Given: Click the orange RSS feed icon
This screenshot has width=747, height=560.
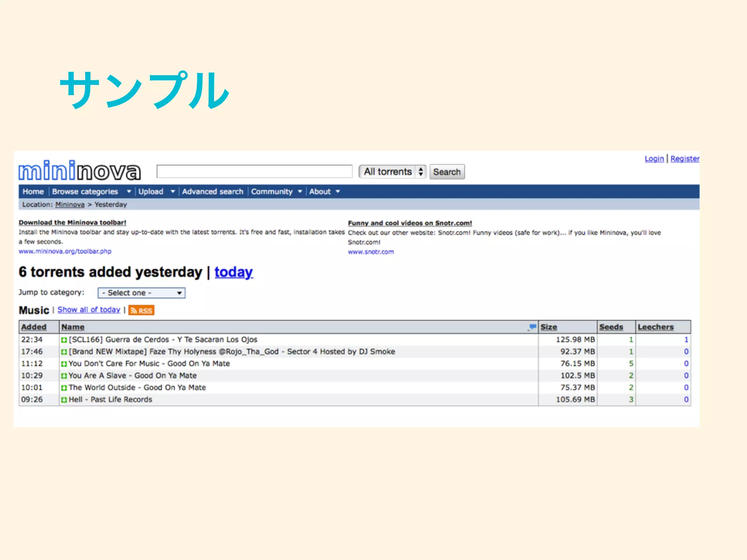Looking at the screenshot, I should [142, 310].
